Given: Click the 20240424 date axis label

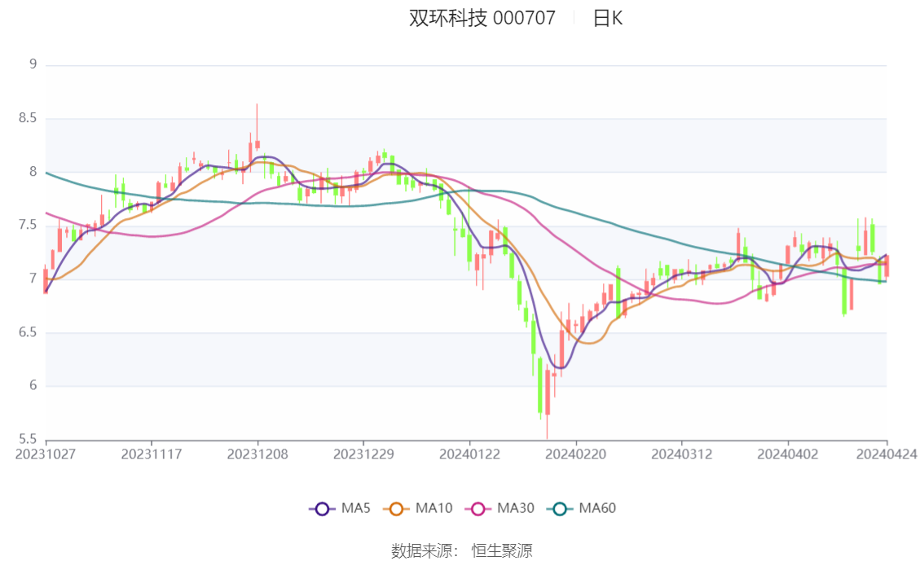Looking at the screenshot, I should [887, 454].
